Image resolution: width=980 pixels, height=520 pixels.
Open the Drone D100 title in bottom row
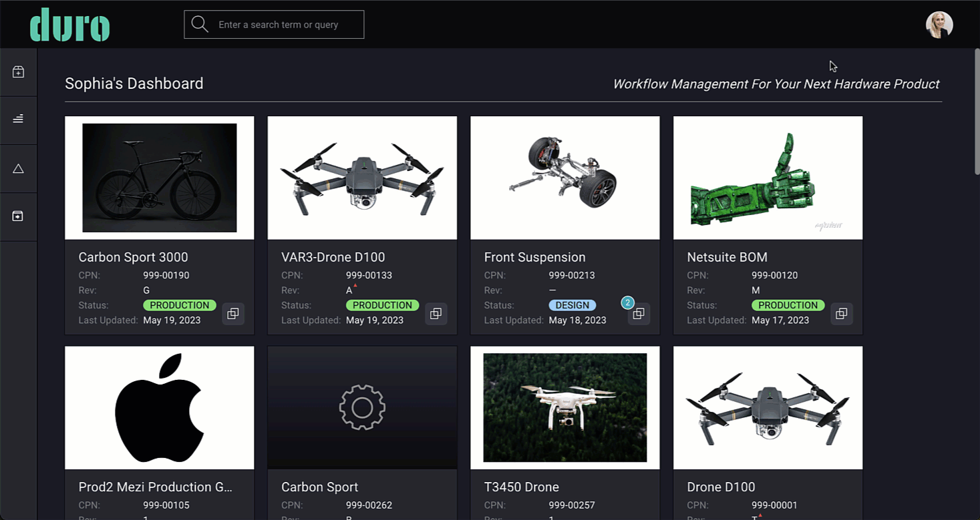click(x=721, y=487)
